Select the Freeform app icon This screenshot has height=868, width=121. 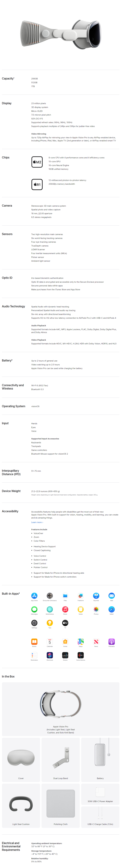(81, 595)
